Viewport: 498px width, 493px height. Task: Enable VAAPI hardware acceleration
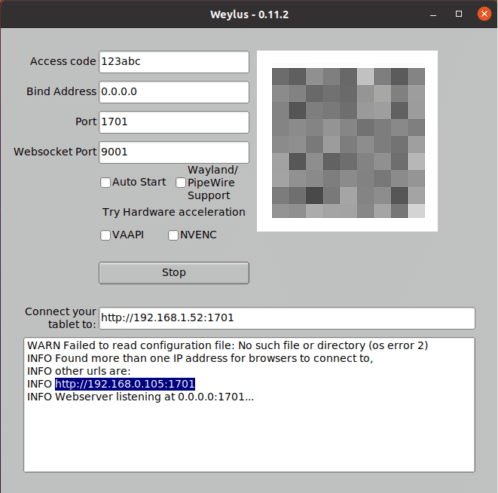[105, 235]
